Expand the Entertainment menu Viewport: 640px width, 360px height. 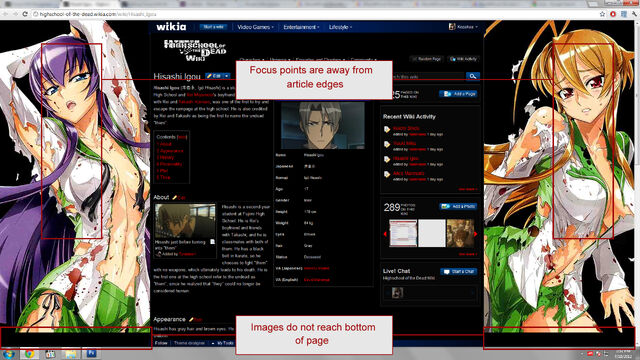point(301,27)
